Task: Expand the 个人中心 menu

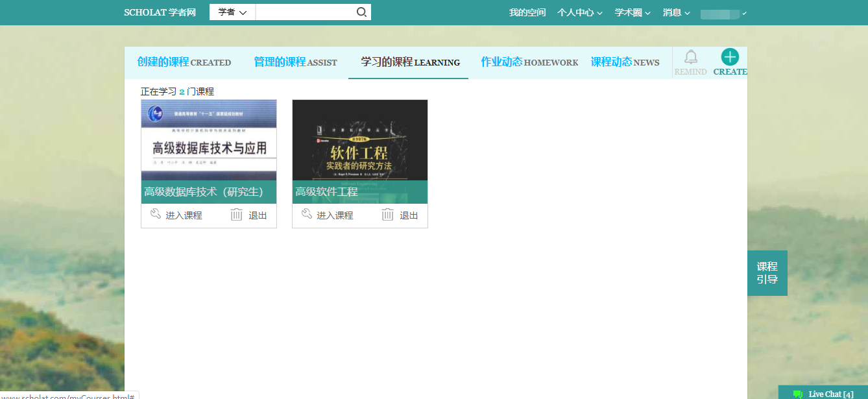Action: coord(579,12)
